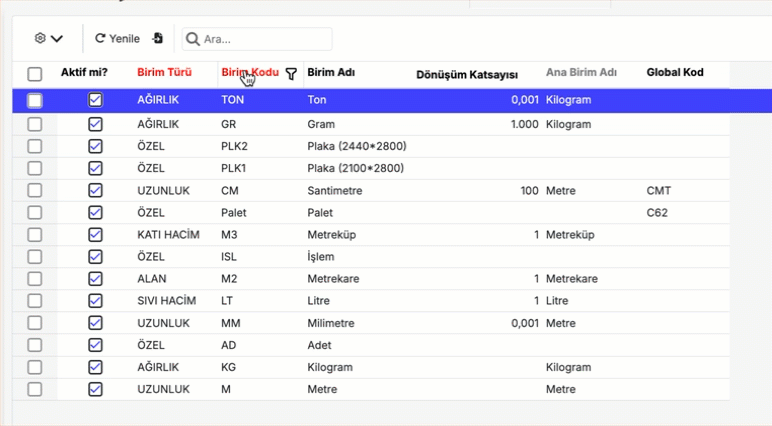The width and height of the screenshot is (772, 426).
Task: Click the export file icon
Action: coord(158,38)
